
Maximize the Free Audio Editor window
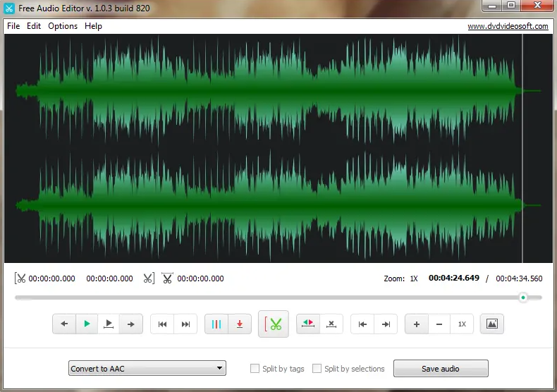[x=511, y=6]
